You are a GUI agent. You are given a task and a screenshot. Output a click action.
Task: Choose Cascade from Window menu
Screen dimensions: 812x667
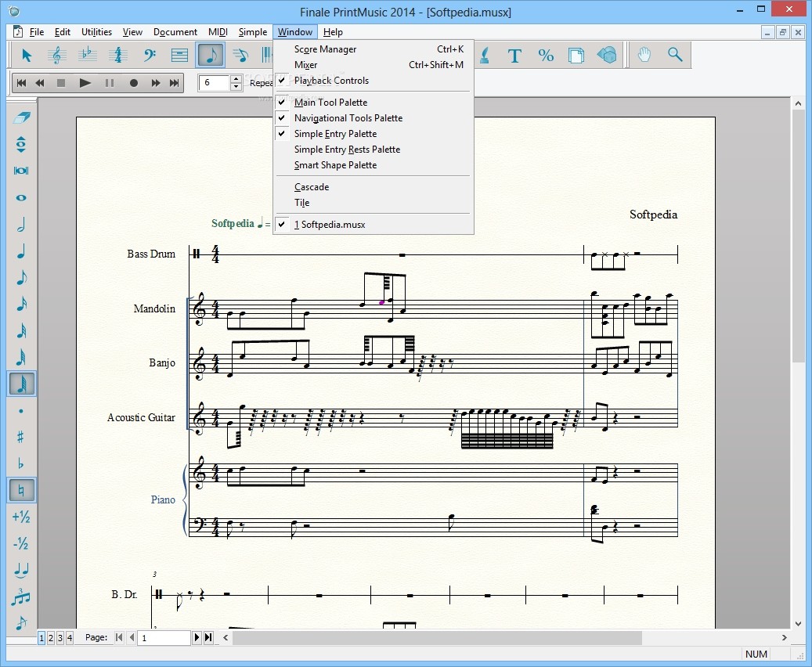[373, 187]
